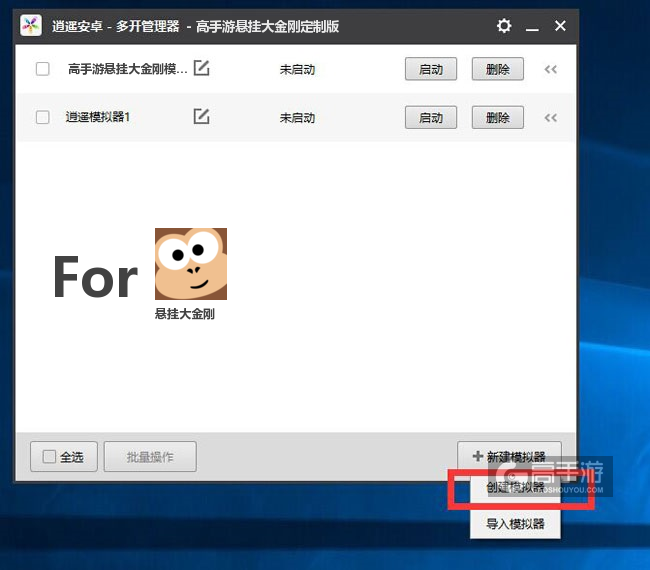Close the 多开管理器 window
The width and height of the screenshot is (650, 570).
[x=560, y=26]
